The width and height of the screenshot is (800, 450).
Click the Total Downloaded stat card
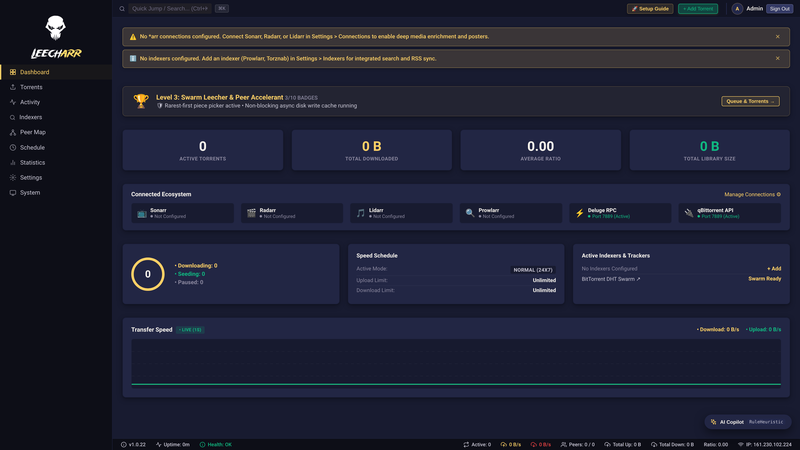pos(371,150)
